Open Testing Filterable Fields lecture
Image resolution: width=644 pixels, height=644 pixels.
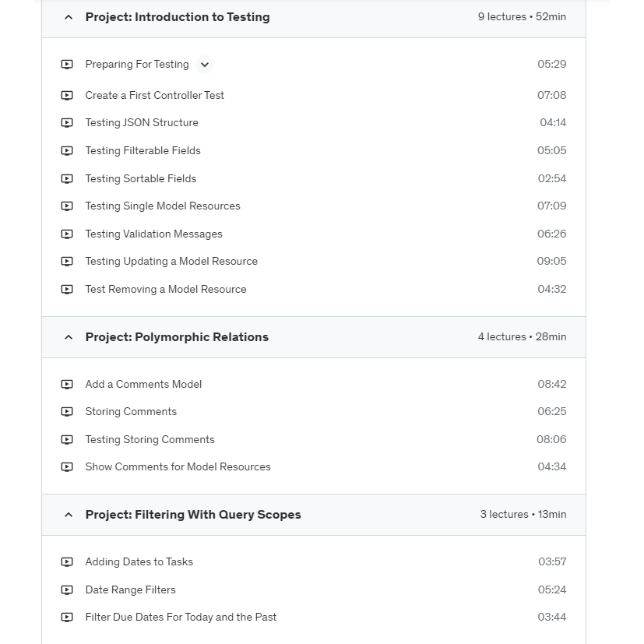click(x=143, y=150)
